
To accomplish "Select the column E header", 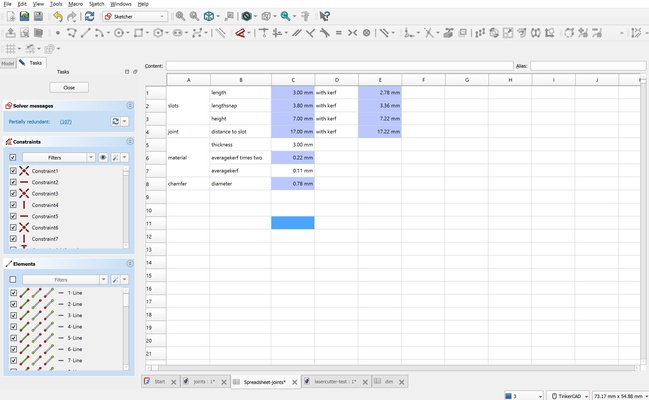I will click(380, 80).
